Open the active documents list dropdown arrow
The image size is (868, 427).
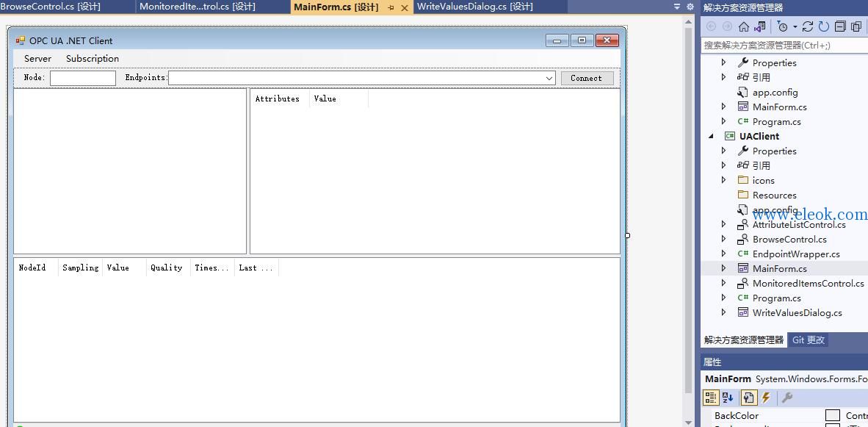pos(677,7)
